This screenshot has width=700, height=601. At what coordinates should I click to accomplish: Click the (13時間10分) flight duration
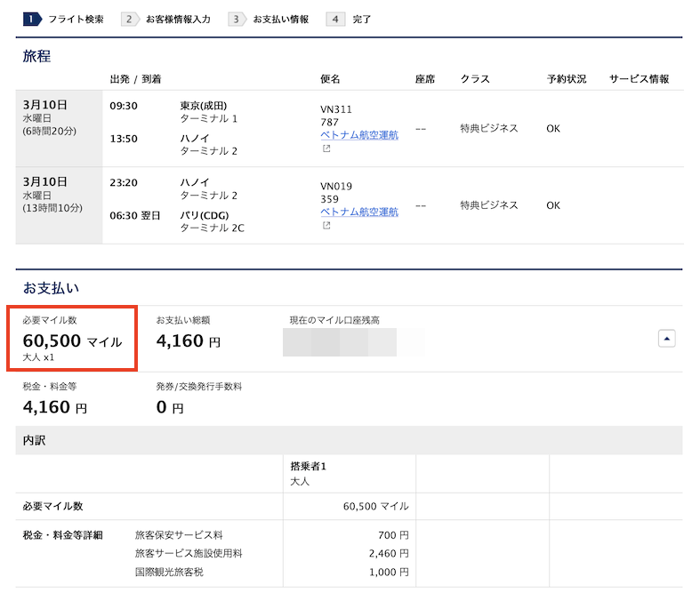52,208
